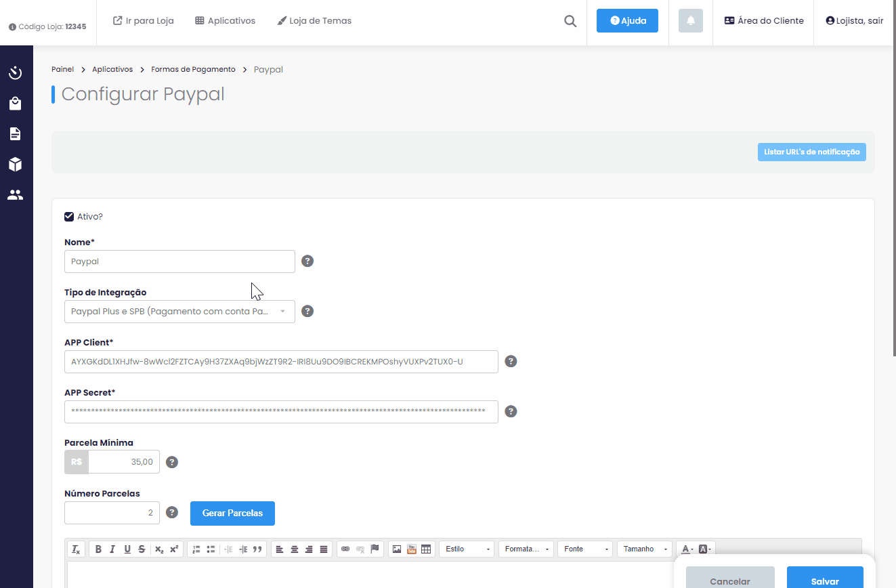896x588 pixels.
Task: Show help for APP Secret
Action: pyautogui.click(x=511, y=411)
